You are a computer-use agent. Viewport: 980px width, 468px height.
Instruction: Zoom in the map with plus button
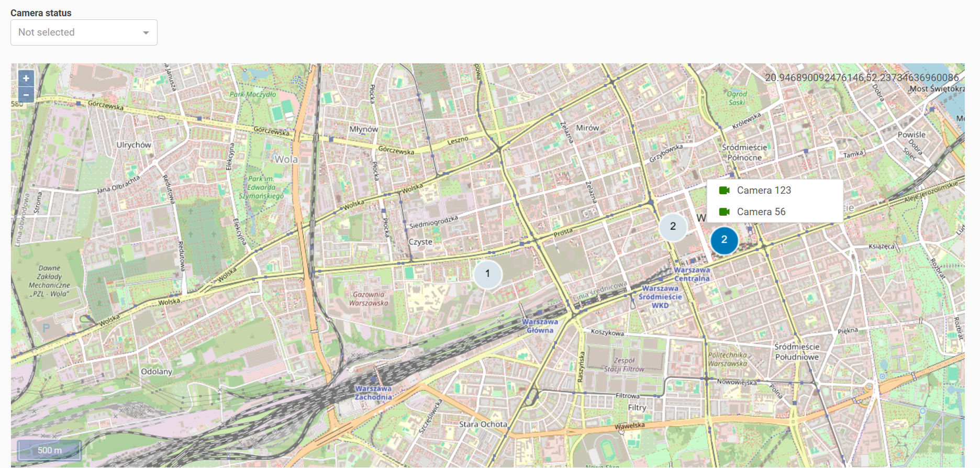coord(26,78)
